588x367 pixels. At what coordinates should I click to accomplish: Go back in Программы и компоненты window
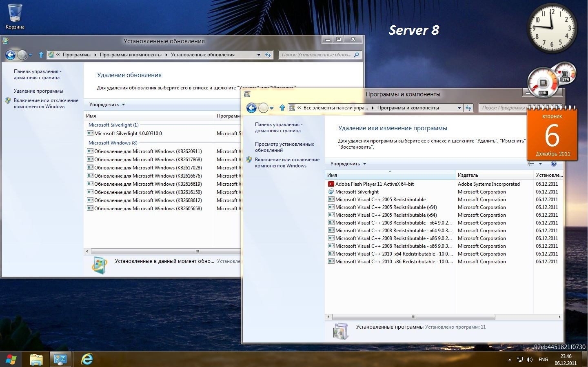(251, 108)
